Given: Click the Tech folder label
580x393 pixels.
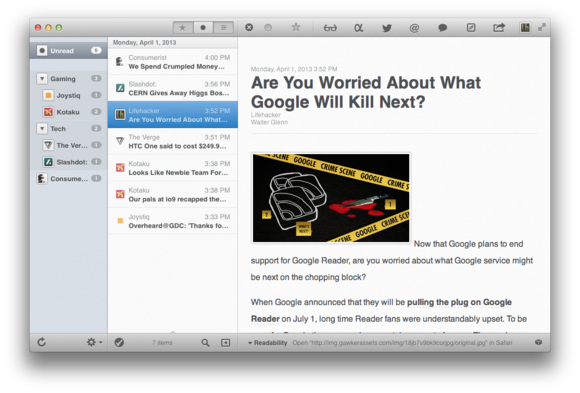Looking at the screenshot, I should (x=58, y=129).
